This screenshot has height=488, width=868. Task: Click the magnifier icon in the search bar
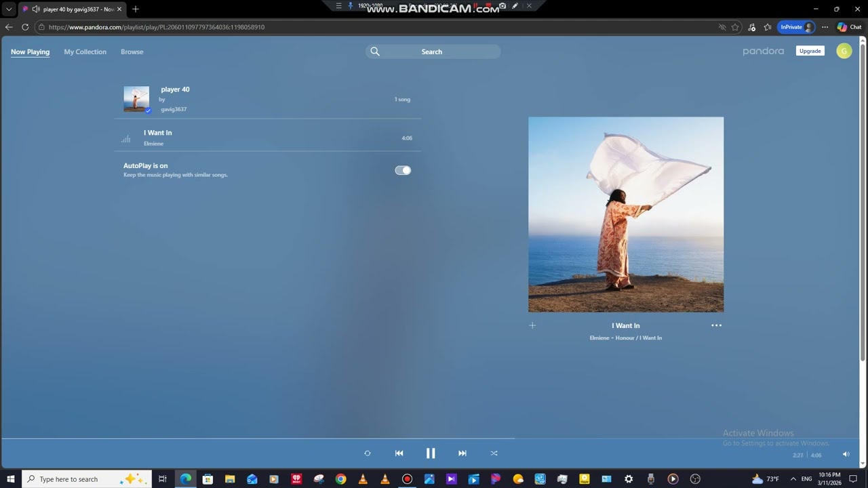click(375, 52)
